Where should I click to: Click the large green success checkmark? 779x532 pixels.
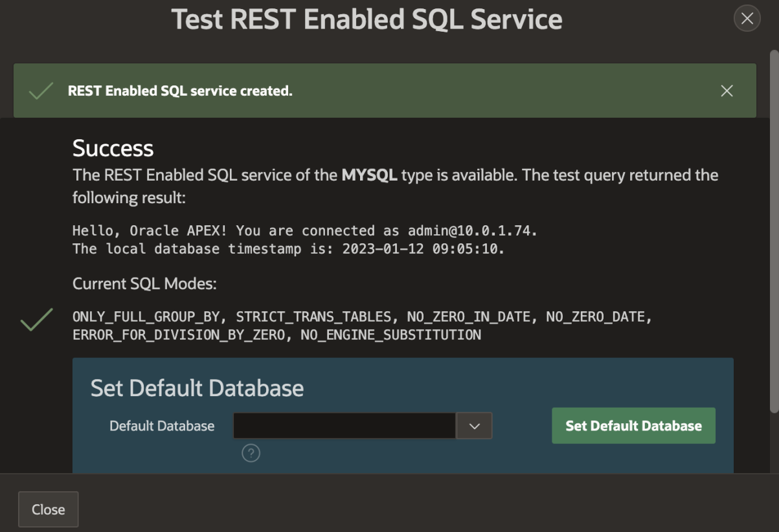point(36,320)
